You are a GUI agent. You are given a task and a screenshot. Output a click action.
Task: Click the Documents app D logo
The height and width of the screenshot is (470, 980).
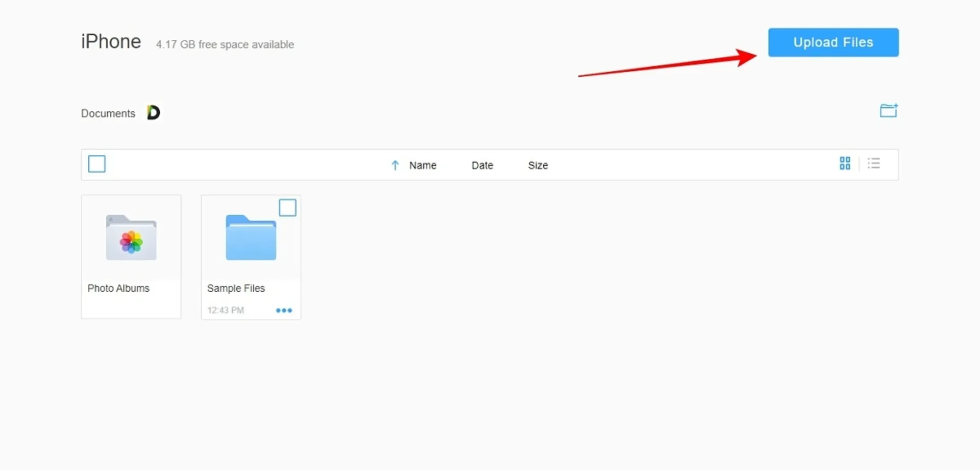[x=154, y=112]
